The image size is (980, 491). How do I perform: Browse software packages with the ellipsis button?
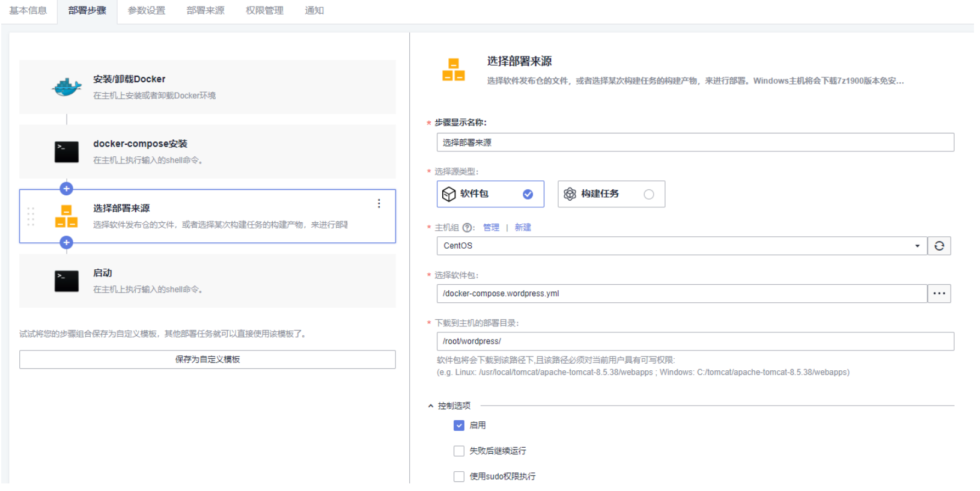coord(939,294)
